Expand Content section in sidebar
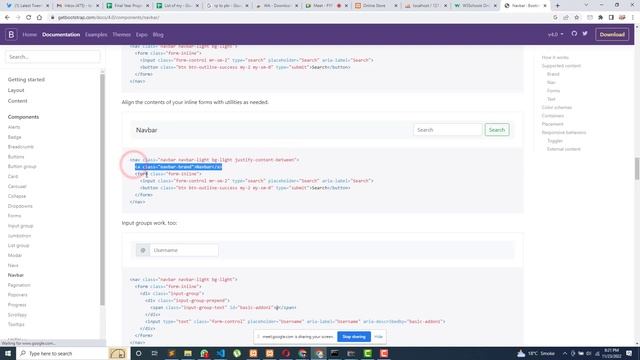 click(x=18, y=101)
